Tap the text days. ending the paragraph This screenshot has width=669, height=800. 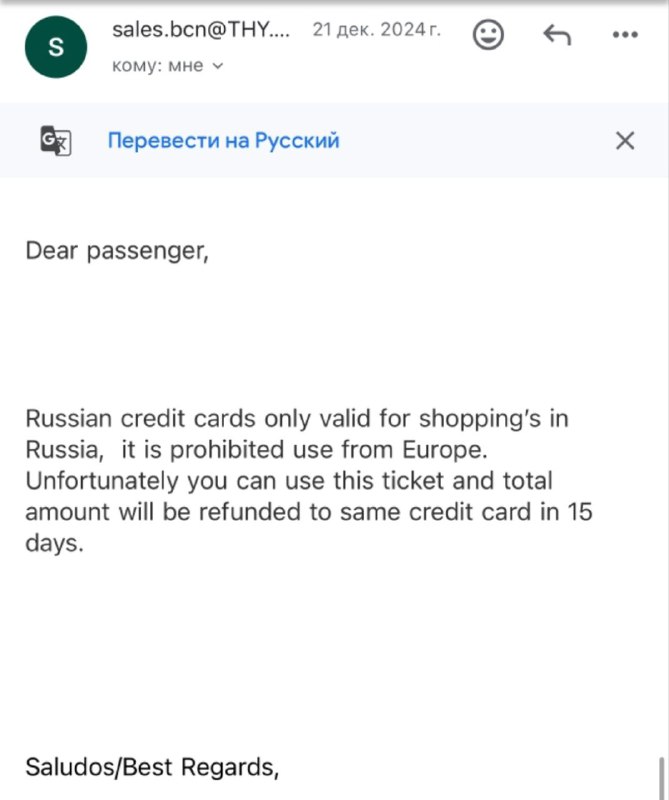coord(54,543)
